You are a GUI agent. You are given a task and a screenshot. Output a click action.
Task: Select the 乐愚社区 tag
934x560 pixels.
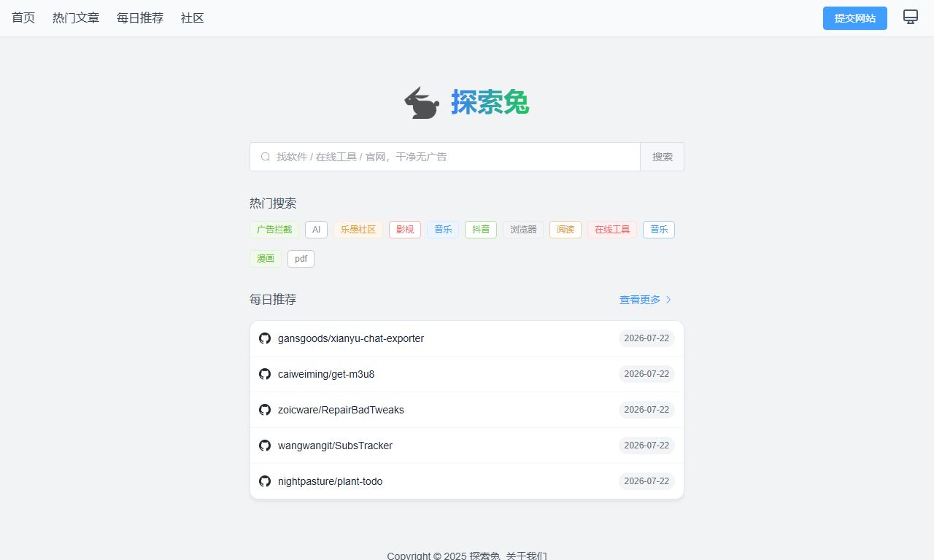[358, 230]
